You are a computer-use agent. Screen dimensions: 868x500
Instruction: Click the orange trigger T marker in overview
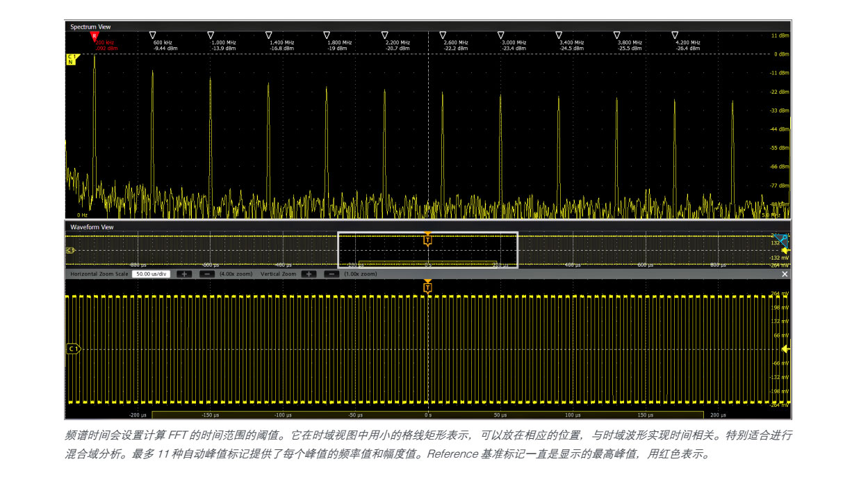coord(427,240)
